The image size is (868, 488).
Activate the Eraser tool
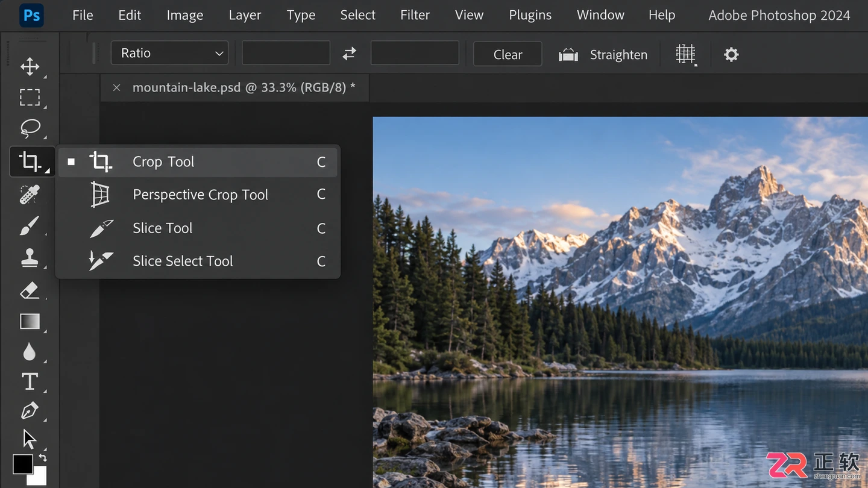coord(30,290)
